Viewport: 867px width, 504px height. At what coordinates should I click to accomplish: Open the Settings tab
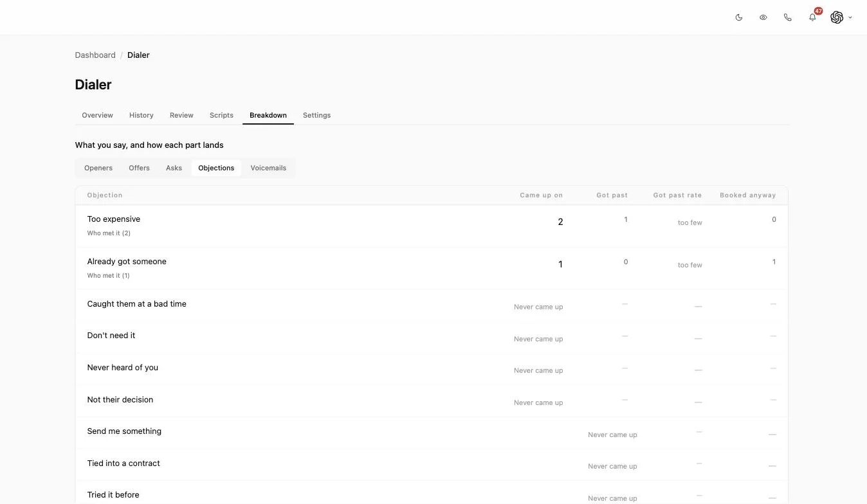[x=316, y=115]
